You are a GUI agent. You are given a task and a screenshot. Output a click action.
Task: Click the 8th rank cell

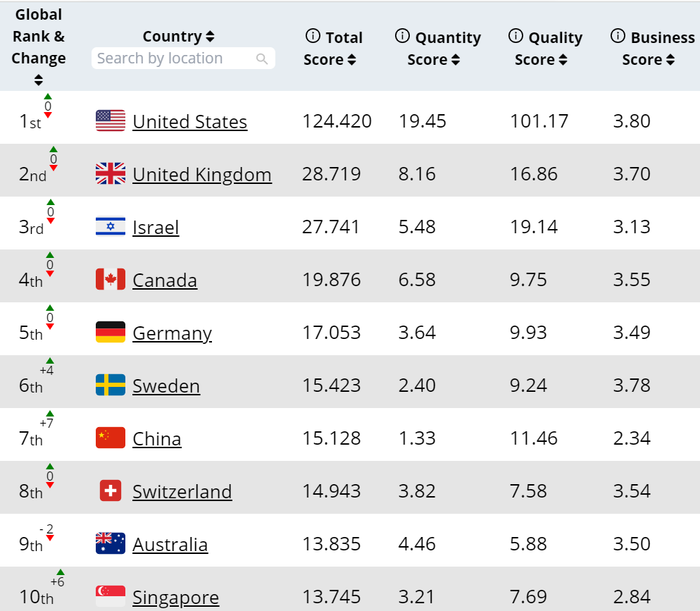pyautogui.click(x=31, y=491)
